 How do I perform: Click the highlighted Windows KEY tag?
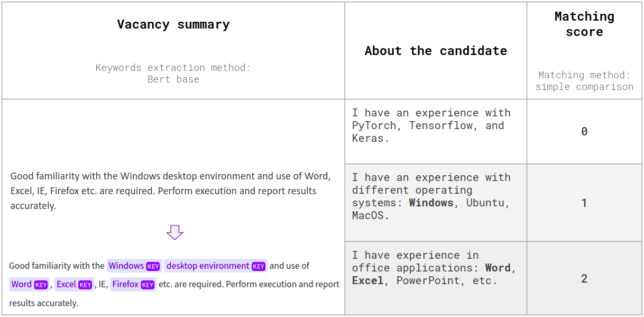[134, 266]
